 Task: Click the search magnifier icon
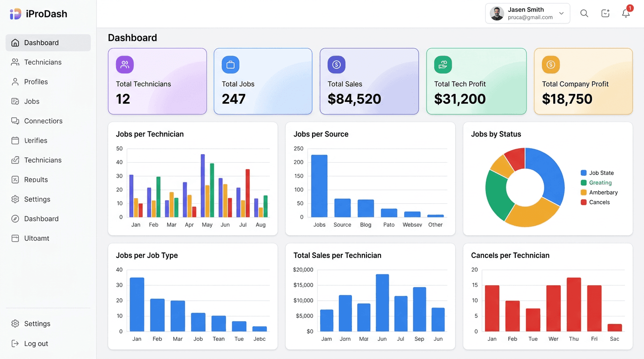point(584,13)
